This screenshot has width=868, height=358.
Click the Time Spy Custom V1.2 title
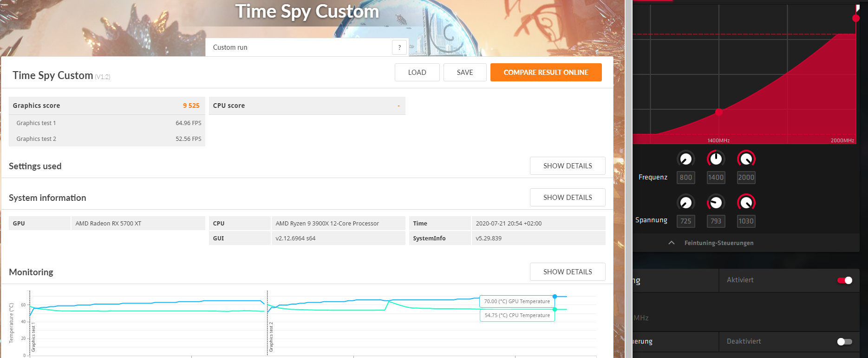pos(61,75)
